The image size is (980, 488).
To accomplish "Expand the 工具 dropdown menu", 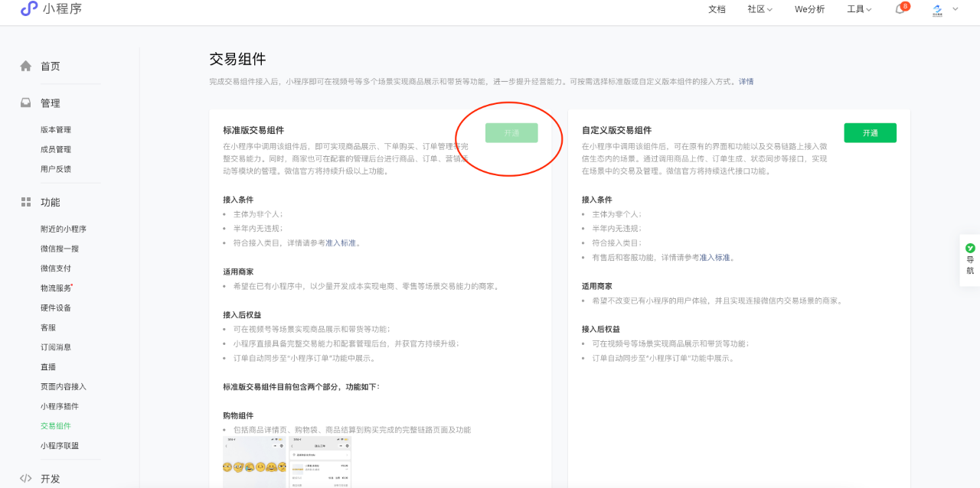I will click(859, 9).
